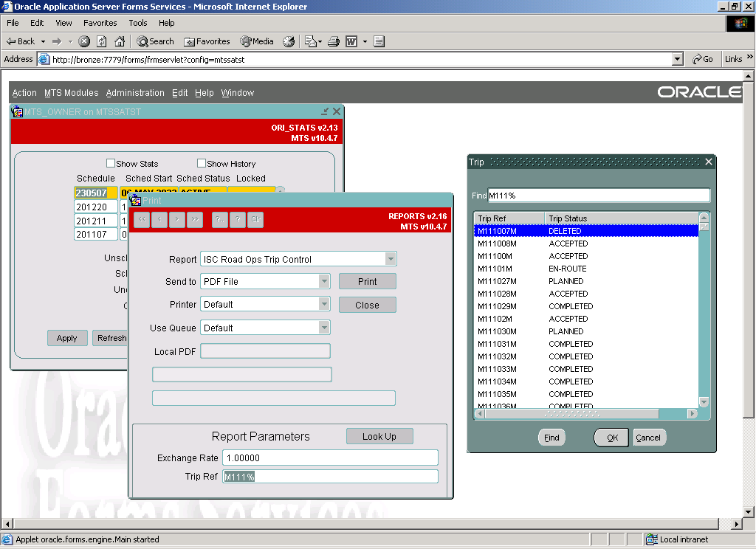
Task: Click the Trip Status column header
Action: tap(622, 218)
